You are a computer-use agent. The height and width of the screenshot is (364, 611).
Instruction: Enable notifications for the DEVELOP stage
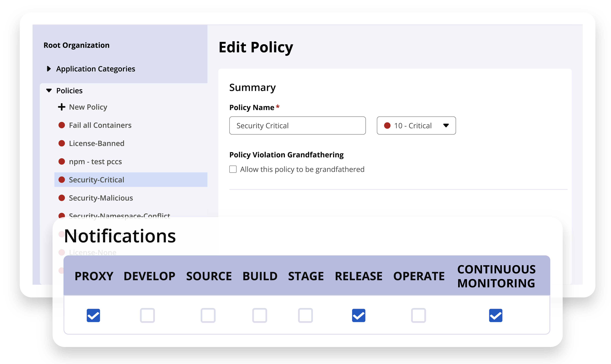[147, 316]
